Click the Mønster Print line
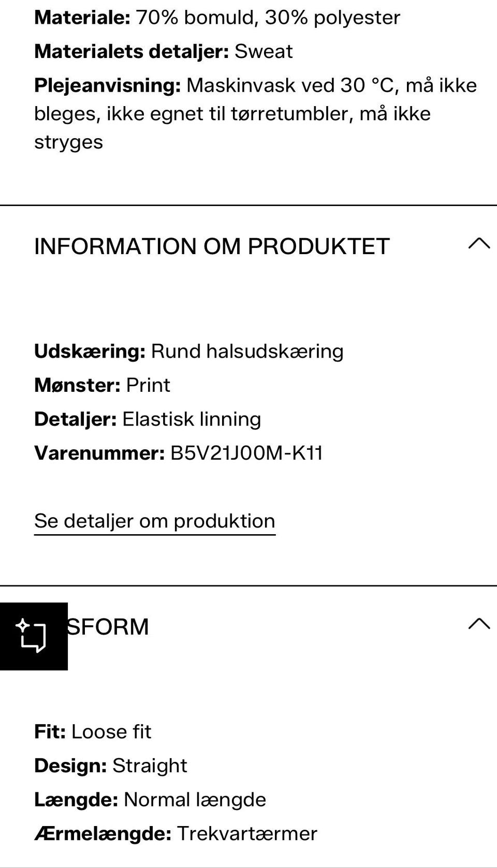The image size is (497, 868). pyautogui.click(x=102, y=385)
